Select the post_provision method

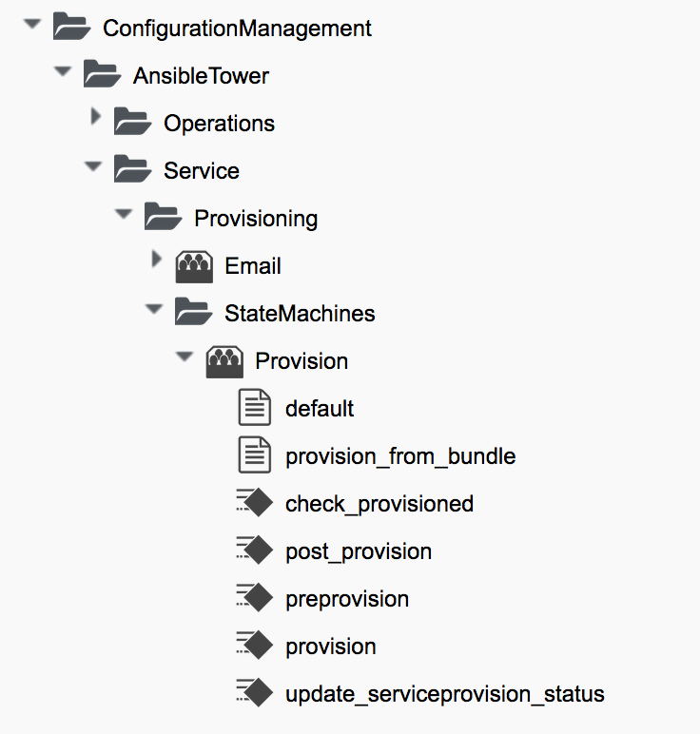359,551
